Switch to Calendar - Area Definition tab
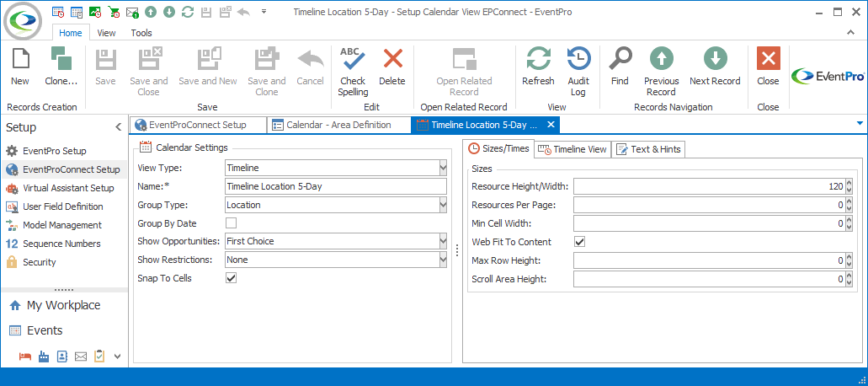This screenshot has height=386, width=868. pyautogui.click(x=338, y=126)
